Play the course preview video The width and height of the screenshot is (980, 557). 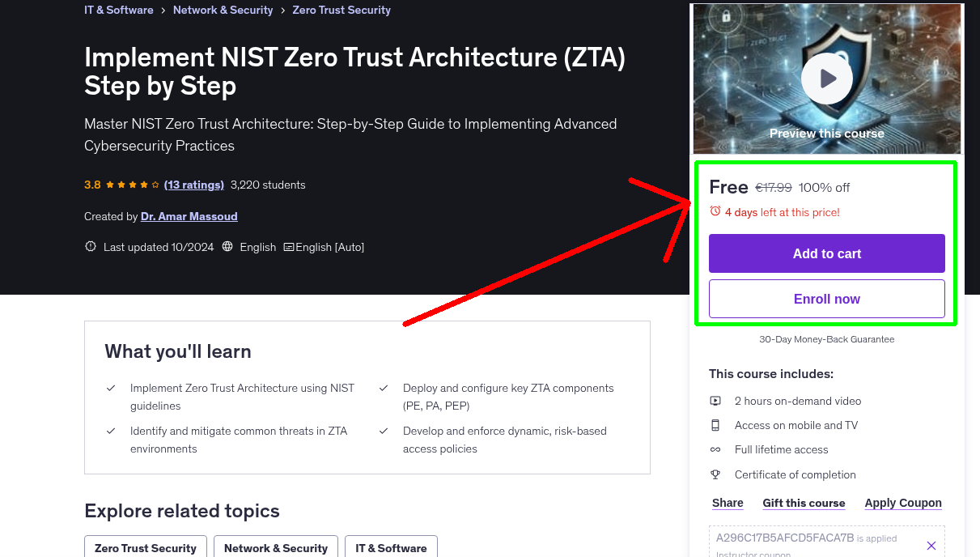coord(826,78)
